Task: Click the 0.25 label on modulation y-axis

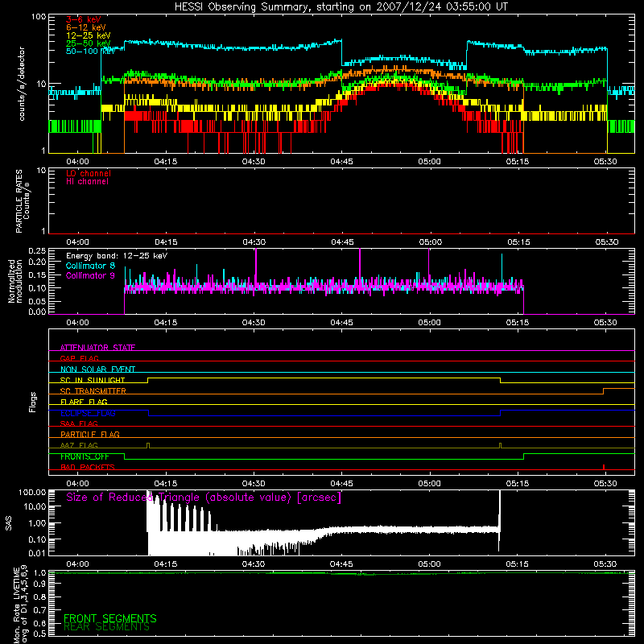Action: (x=37, y=250)
